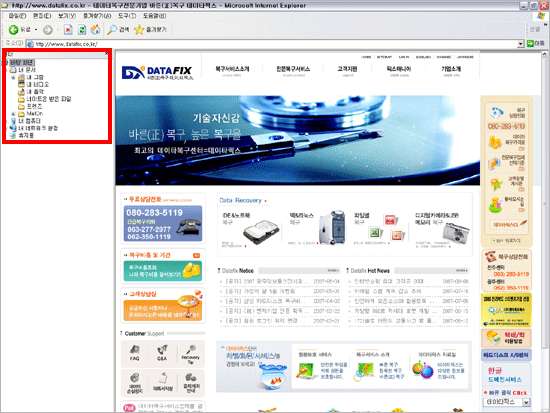Viewport: 550px width, 413px height.
Task: Click the up arrow of the vertical scrollbar
Action: click(544, 54)
